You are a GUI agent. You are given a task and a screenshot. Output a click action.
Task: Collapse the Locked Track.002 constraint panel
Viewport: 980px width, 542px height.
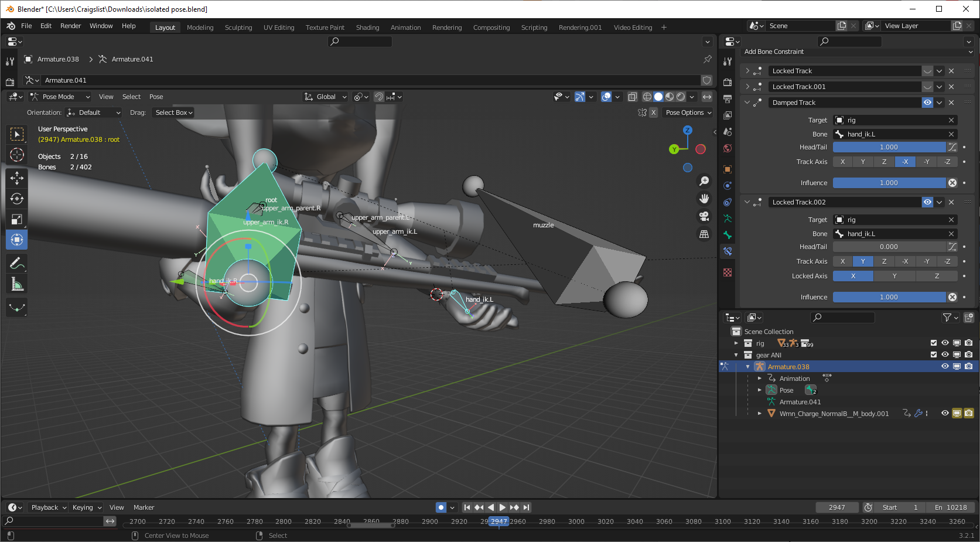[747, 202]
